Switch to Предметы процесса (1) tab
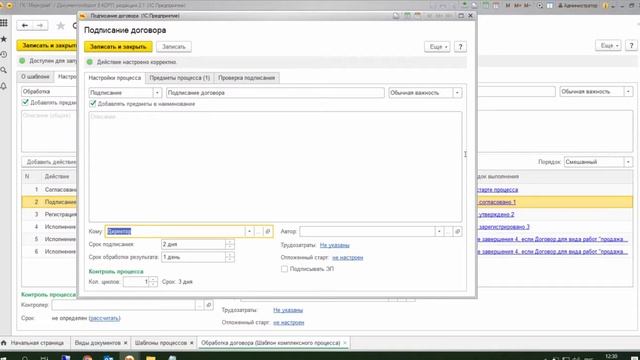The height and width of the screenshot is (360, 640). tap(180, 78)
